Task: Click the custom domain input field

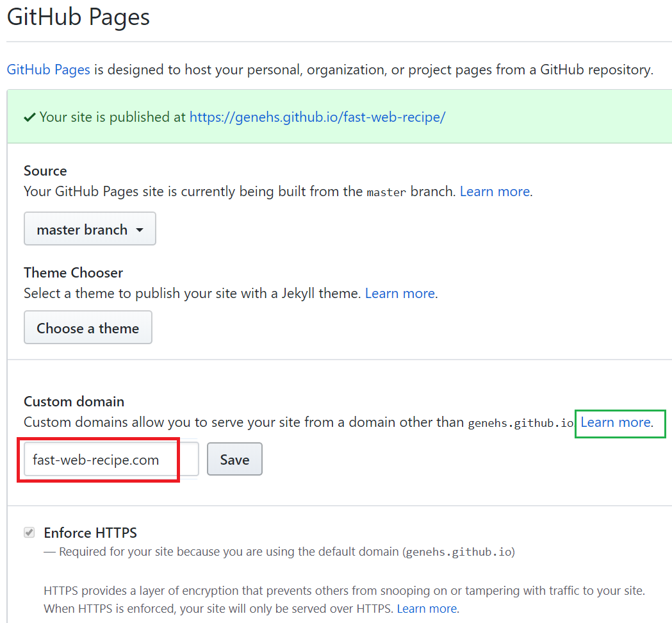Action: 111,459
